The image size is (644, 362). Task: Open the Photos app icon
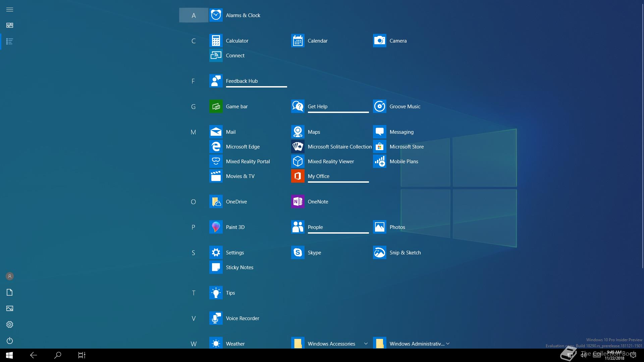[380, 227]
